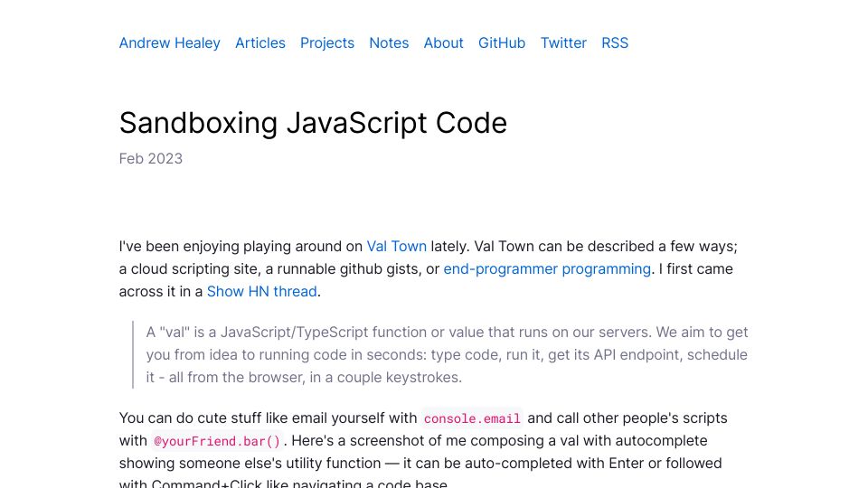Viewport: 868px width, 488px height.
Task: Open the Andrew Healey home link
Action: (169, 42)
